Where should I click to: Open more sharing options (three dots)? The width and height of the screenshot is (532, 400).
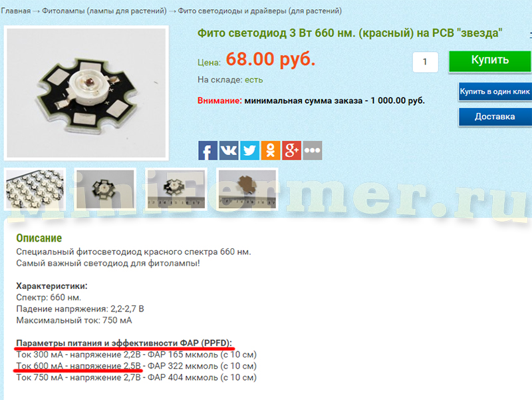(x=313, y=150)
